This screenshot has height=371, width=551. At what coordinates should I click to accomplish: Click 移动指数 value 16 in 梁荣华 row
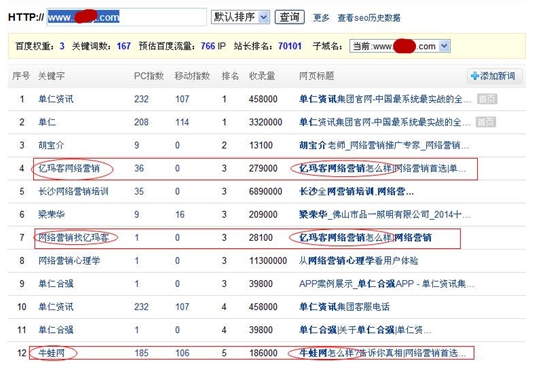coord(180,214)
